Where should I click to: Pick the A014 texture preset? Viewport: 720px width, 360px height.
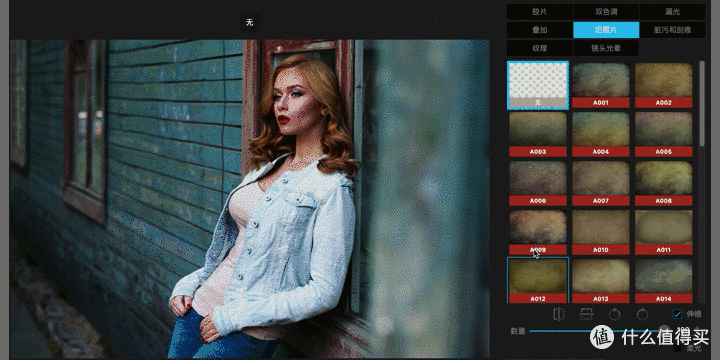[664, 281]
